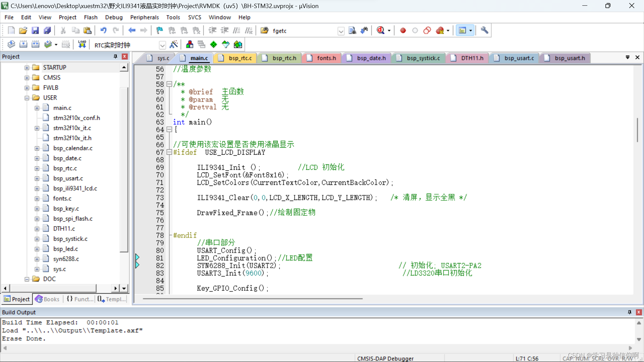644x362 pixels.
Task: Manage project items colored blocks icon
Action: (x=190, y=44)
